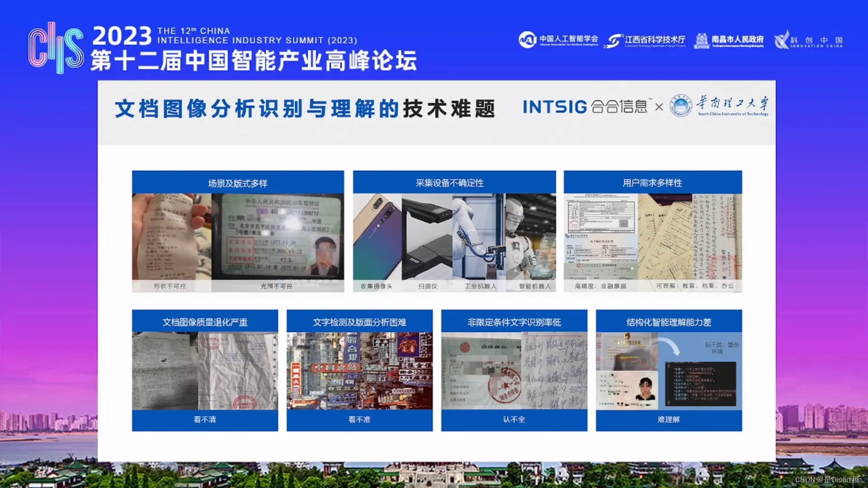Click the 江西省科学技术厅 logo

(x=646, y=40)
